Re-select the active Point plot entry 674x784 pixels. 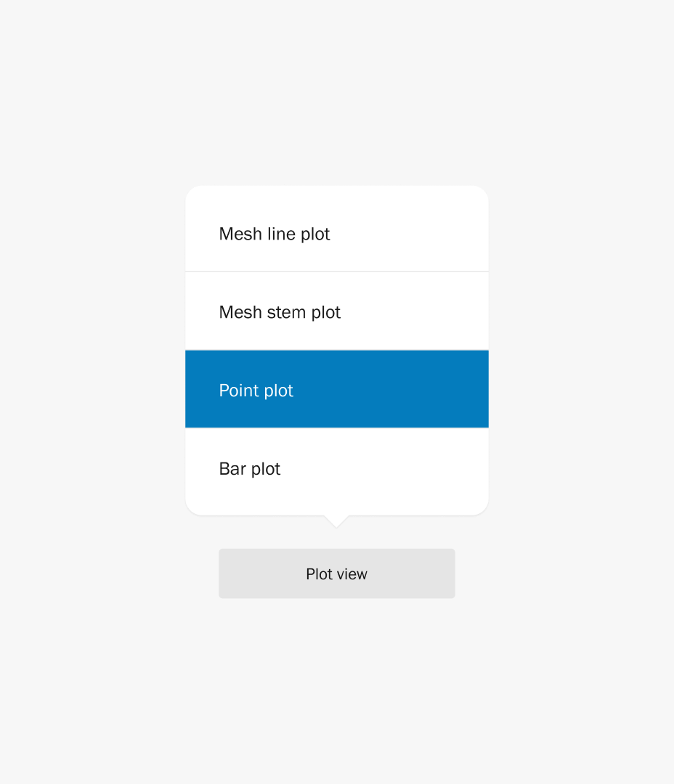click(x=336, y=390)
